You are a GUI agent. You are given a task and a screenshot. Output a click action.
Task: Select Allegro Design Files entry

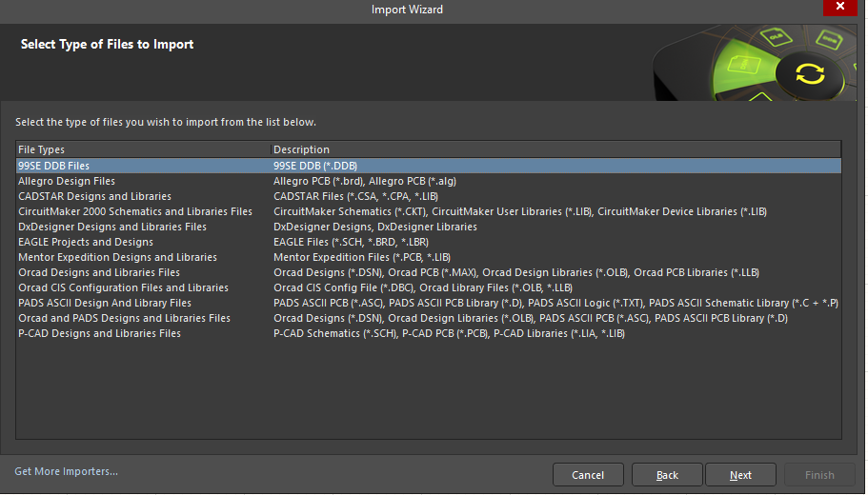click(x=67, y=181)
